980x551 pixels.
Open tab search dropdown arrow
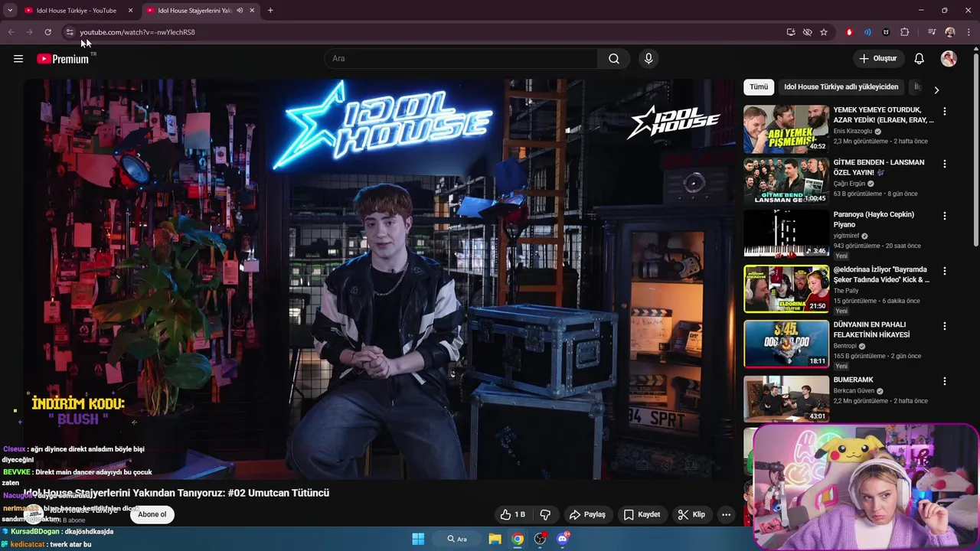(x=10, y=11)
